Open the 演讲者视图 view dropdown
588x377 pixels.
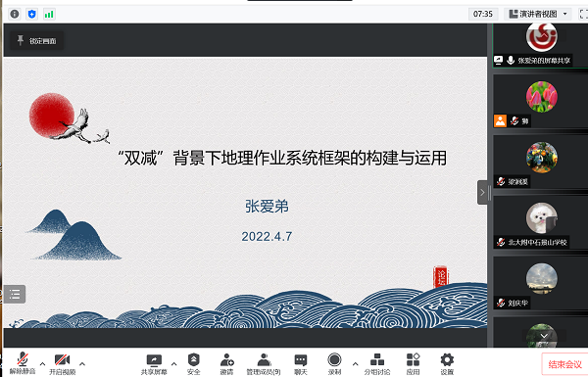pyautogui.click(x=538, y=14)
